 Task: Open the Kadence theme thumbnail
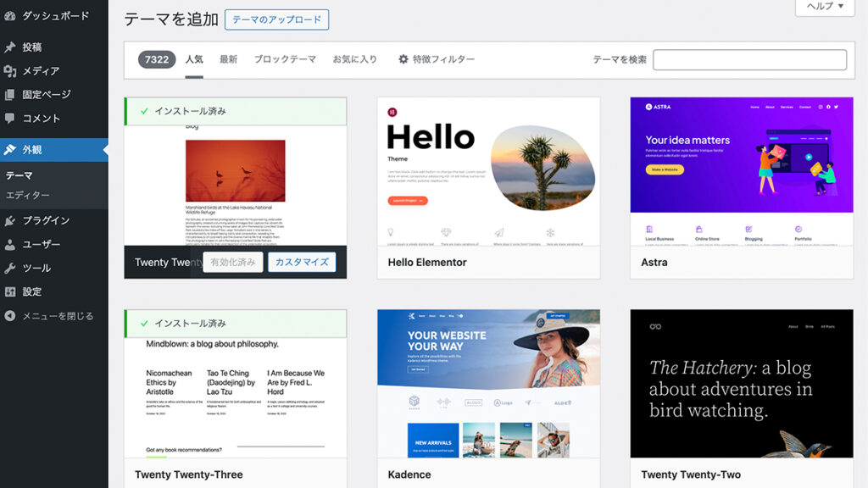(489, 384)
